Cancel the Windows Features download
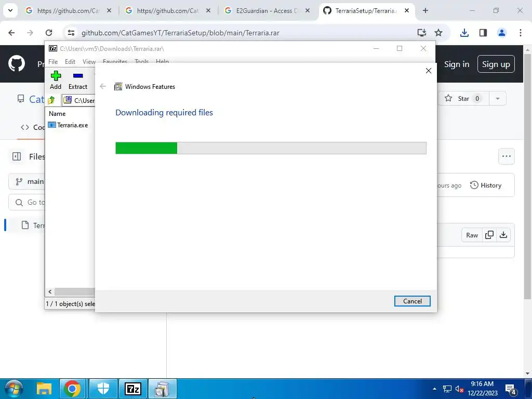The height and width of the screenshot is (399, 532). click(412, 301)
